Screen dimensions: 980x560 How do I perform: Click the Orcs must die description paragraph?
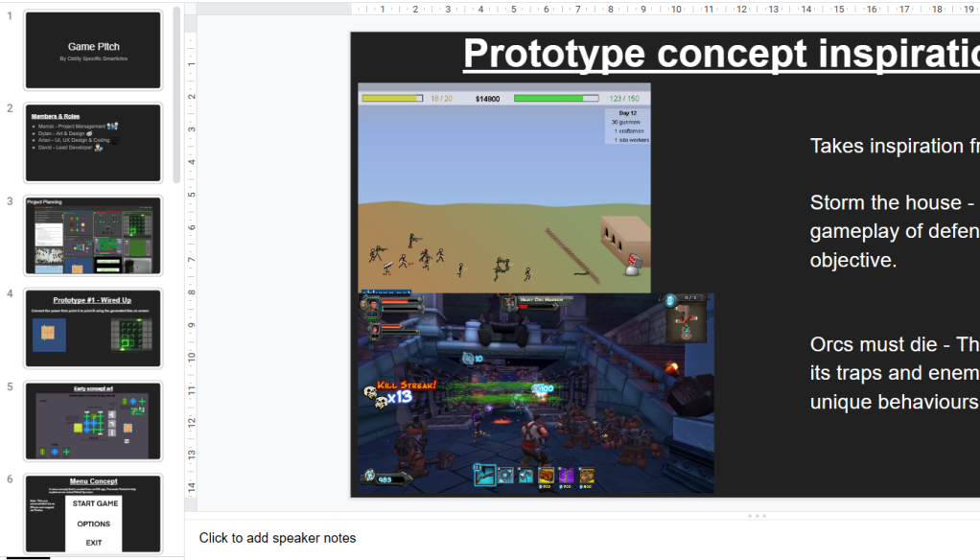click(892, 373)
